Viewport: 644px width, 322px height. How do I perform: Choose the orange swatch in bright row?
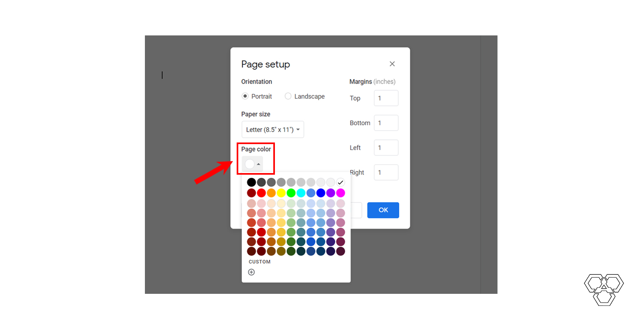click(271, 193)
